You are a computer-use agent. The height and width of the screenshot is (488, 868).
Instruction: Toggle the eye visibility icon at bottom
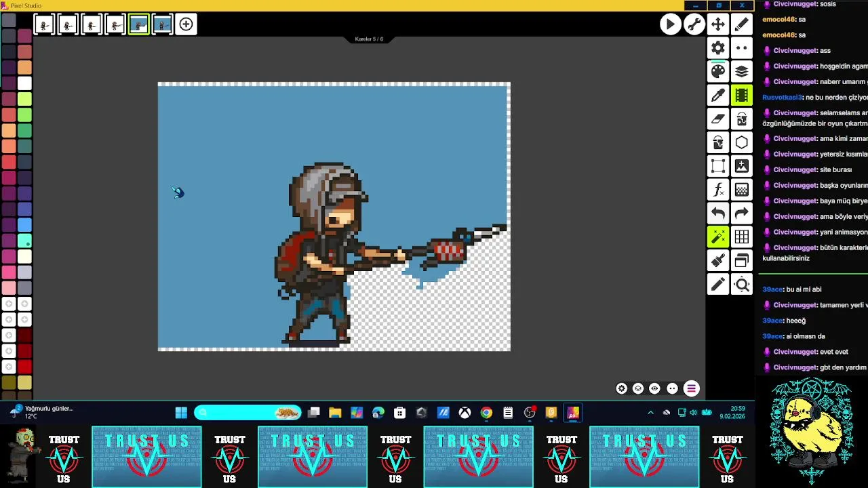(x=654, y=388)
